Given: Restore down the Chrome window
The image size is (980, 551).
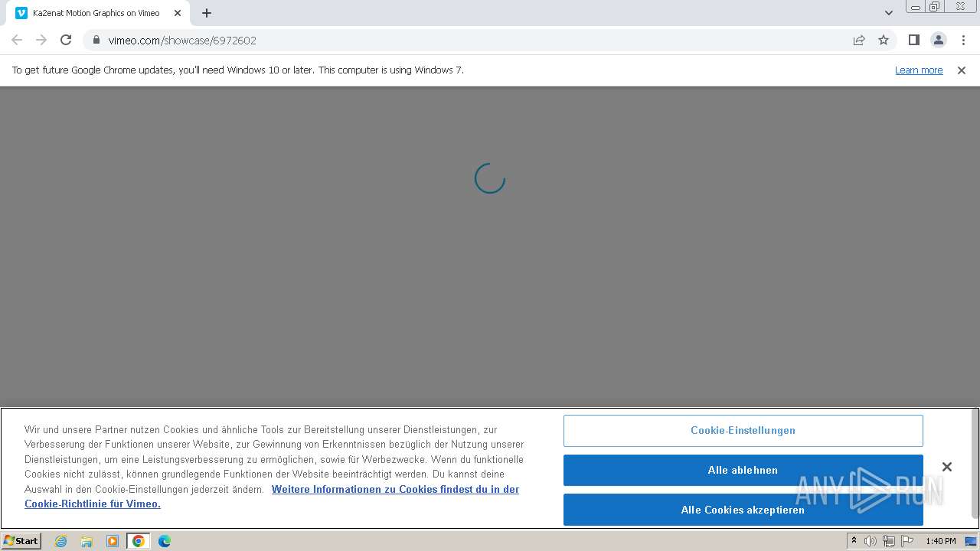Looking at the screenshot, I should [935, 7].
